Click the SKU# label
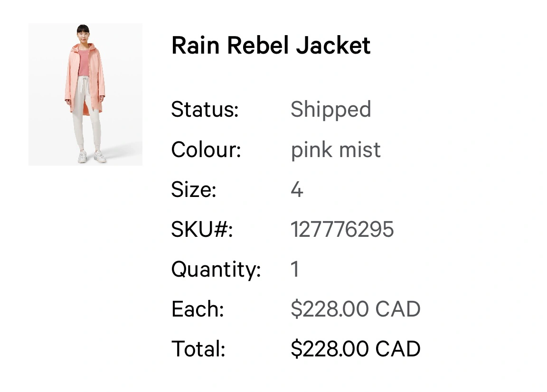Image resolution: width=547 pixels, height=392 pixels. click(x=202, y=230)
